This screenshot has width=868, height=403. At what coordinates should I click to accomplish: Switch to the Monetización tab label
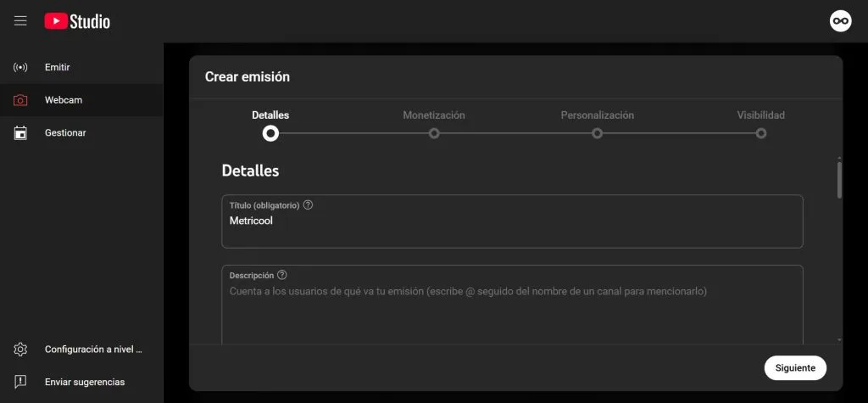434,115
